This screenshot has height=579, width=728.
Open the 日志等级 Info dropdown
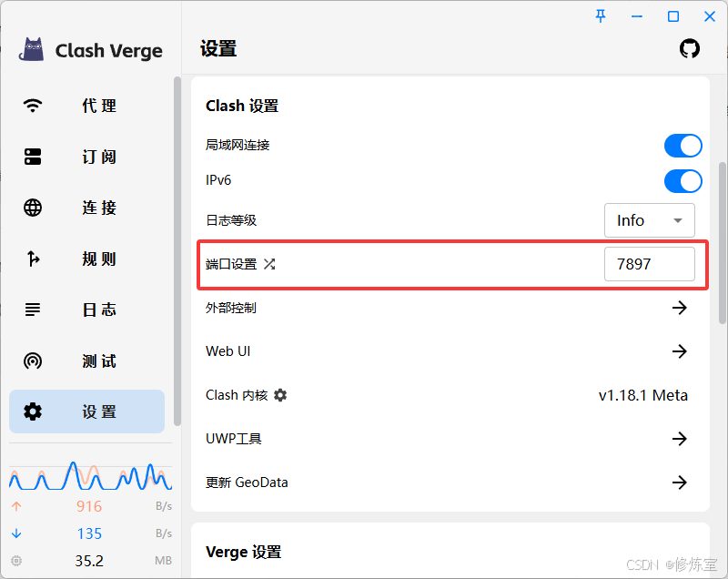pos(650,220)
